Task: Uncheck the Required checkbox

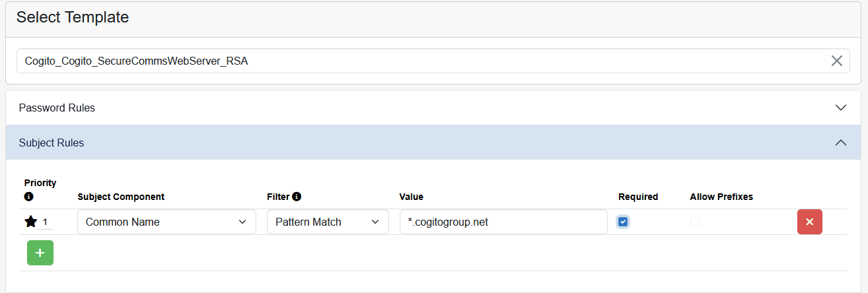Action: tap(623, 222)
